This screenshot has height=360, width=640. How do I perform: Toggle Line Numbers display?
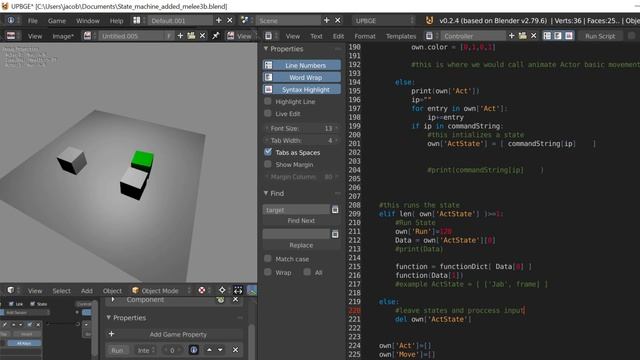coord(302,65)
